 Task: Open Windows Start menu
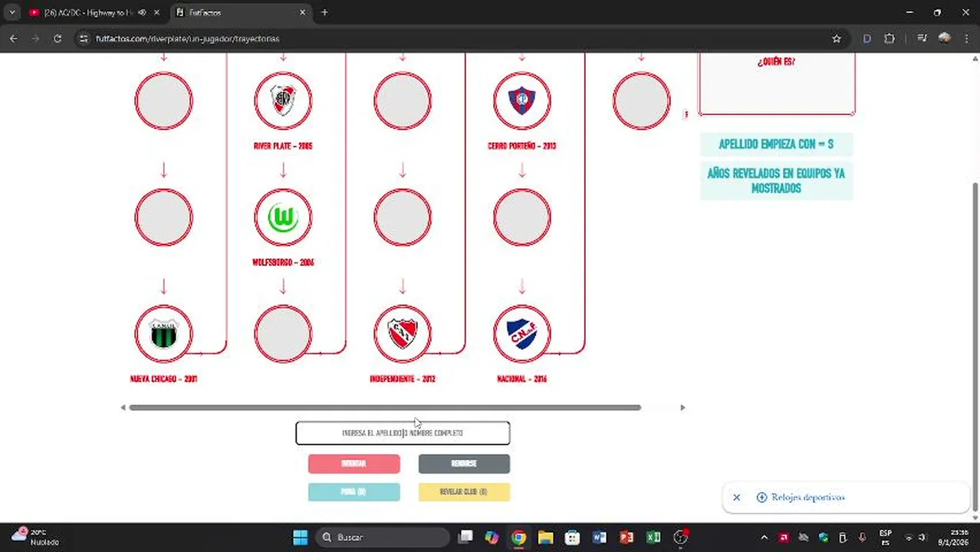301,537
